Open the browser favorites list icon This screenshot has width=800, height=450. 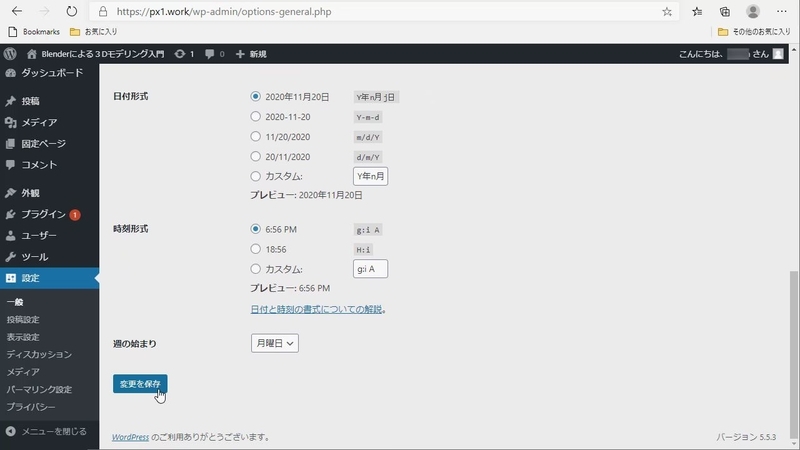pos(697,11)
